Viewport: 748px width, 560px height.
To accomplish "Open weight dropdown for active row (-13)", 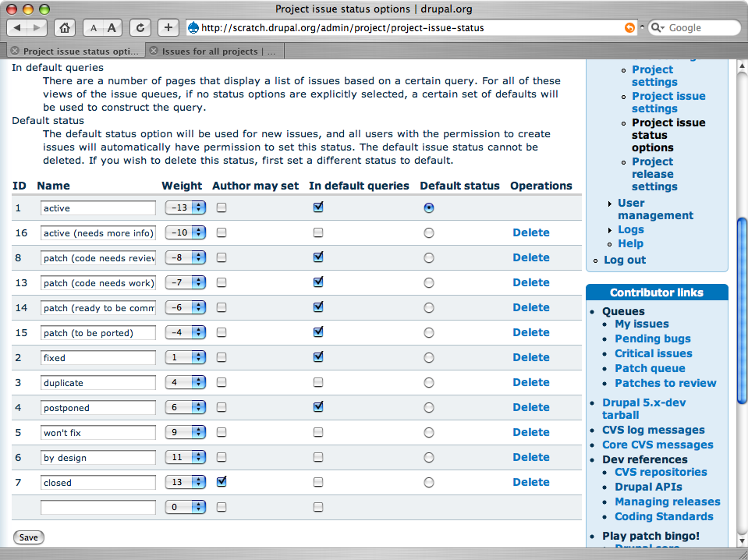I will click(x=186, y=207).
